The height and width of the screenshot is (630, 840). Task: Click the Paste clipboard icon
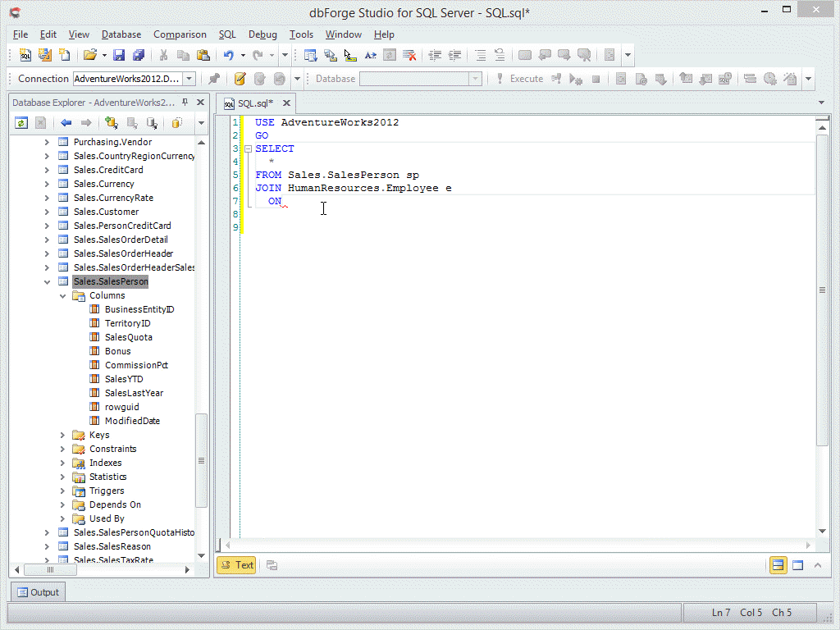pos(203,56)
